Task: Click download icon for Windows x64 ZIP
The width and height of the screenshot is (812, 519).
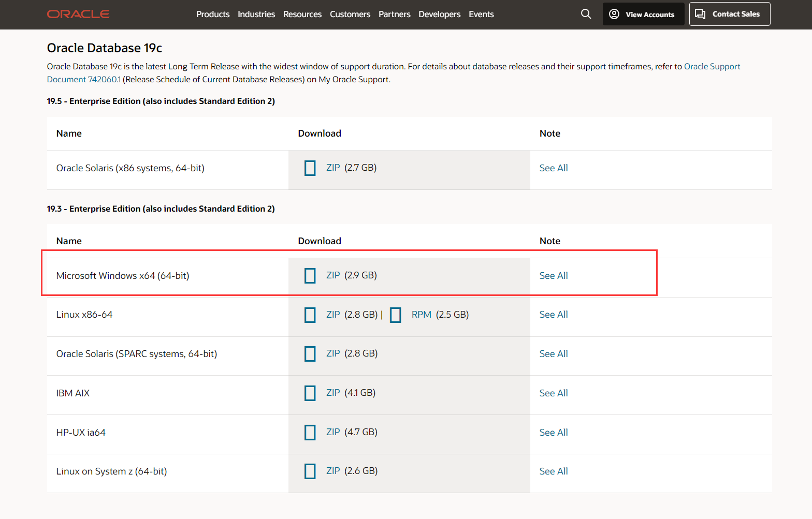Action: (x=310, y=276)
